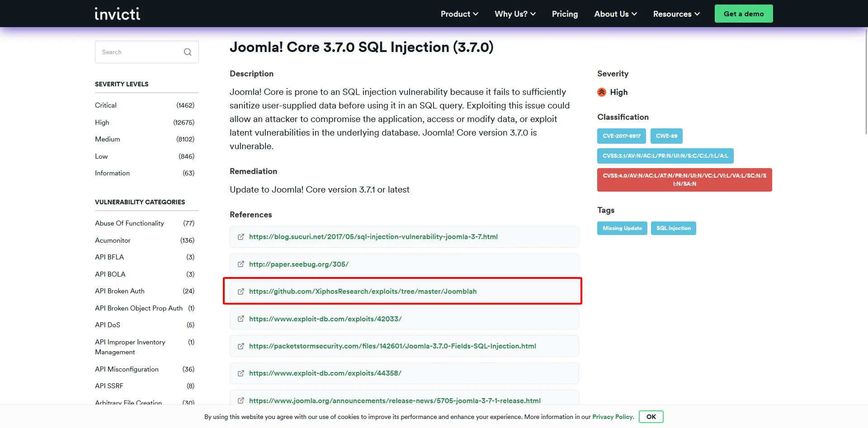Open the Privacy Policy link
This screenshot has height=428, width=868.
[613, 417]
